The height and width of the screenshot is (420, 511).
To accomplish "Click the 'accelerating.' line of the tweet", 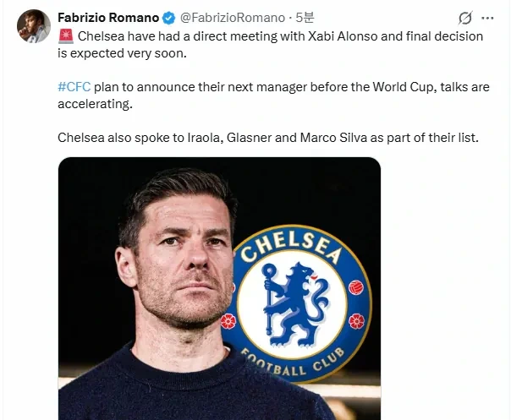I will click(95, 104).
